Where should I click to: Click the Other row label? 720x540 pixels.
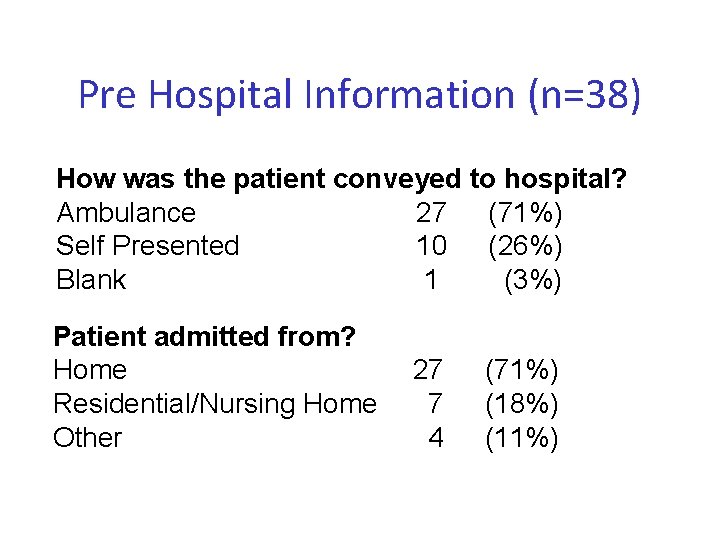coord(87,438)
